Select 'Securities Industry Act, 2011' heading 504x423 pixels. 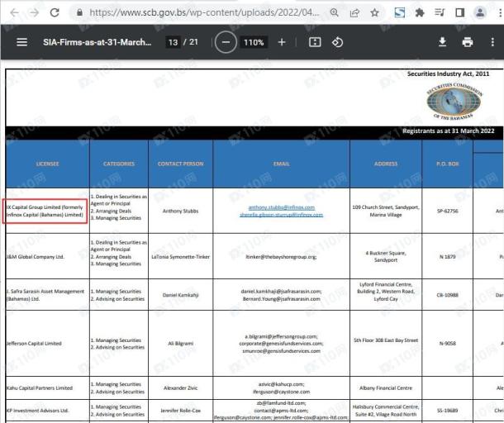click(x=448, y=74)
